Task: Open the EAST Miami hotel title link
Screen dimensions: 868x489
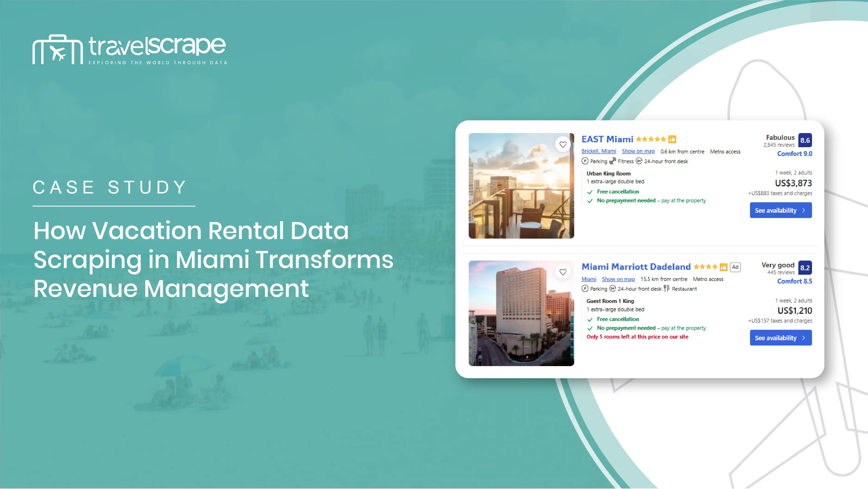Action: 607,139
